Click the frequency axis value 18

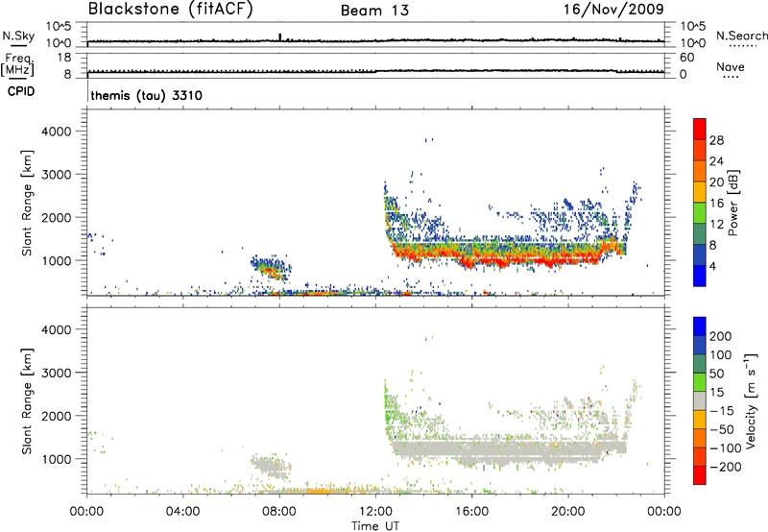pyautogui.click(x=64, y=58)
